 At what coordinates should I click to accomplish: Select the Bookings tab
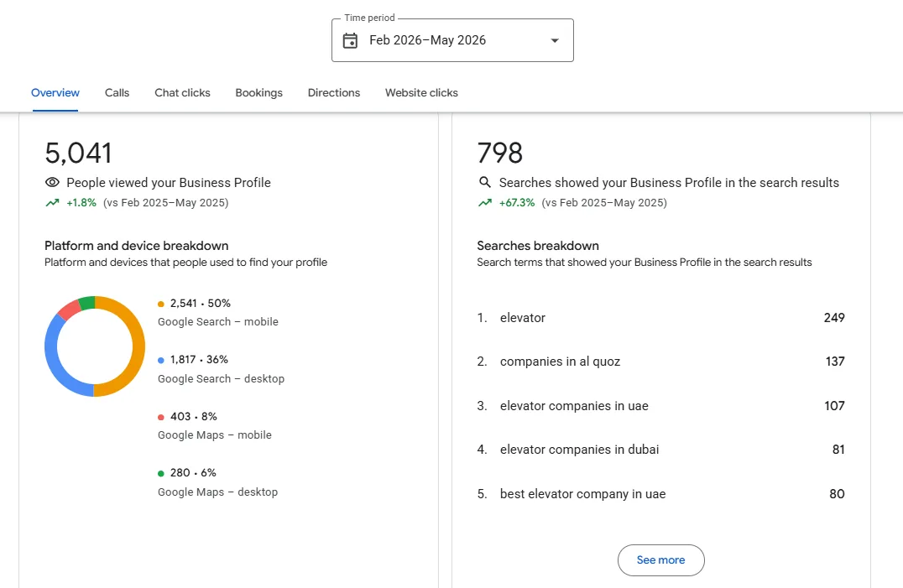(x=259, y=92)
